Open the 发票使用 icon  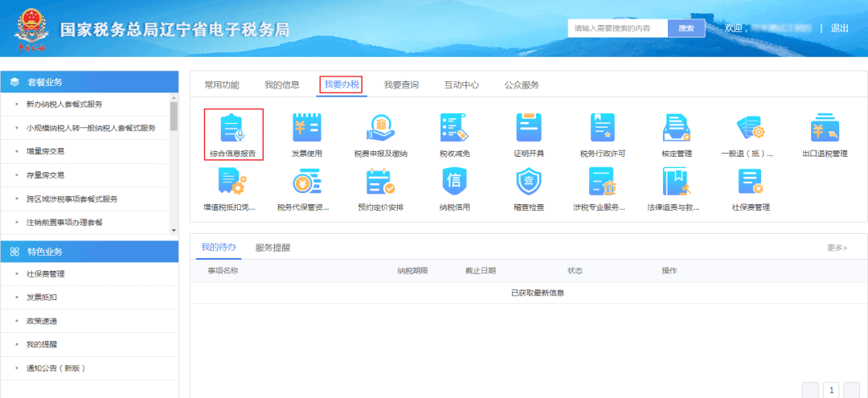click(x=307, y=134)
